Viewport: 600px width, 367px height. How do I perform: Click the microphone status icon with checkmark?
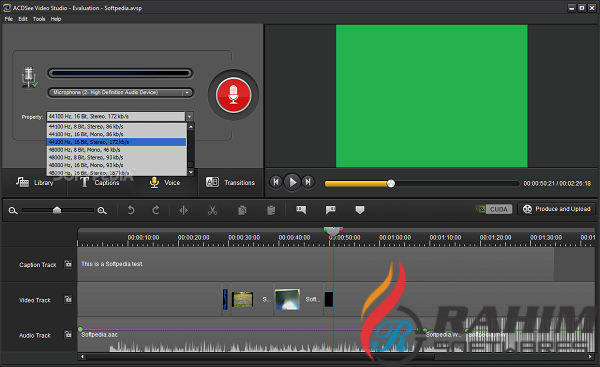pos(29,78)
